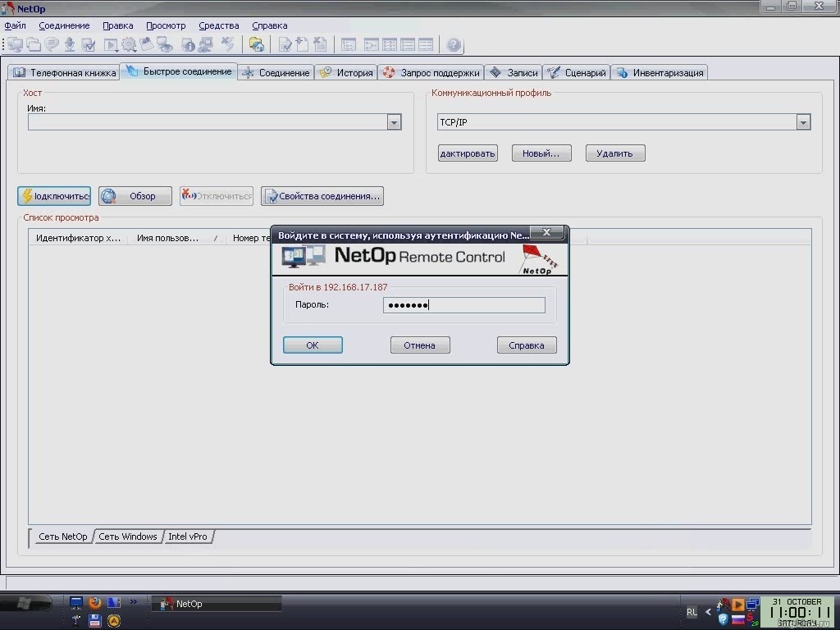Open the История tab

coord(346,73)
